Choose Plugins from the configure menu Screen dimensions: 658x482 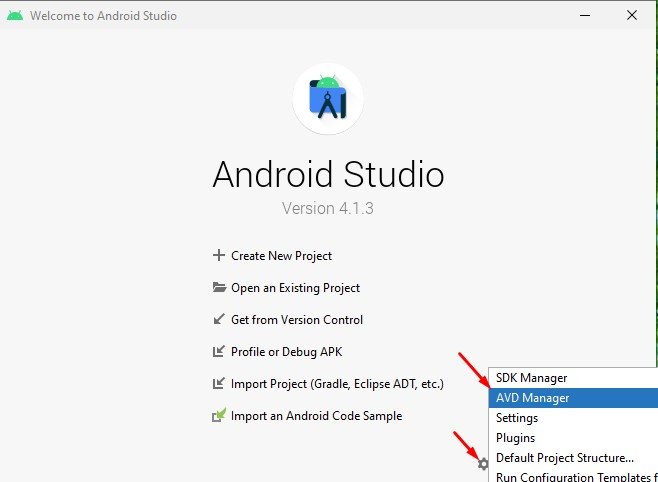573,438
